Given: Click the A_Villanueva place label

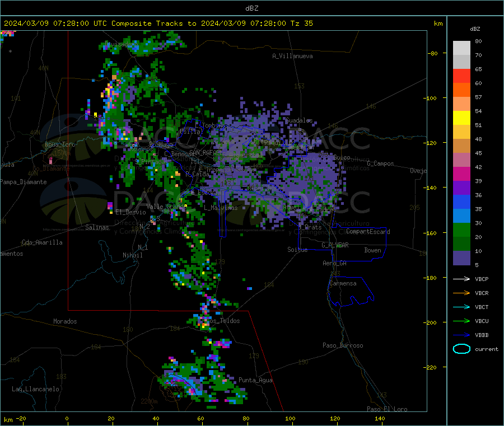Looking at the screenshot, I should pyautogui.click(x=292, y=56).
